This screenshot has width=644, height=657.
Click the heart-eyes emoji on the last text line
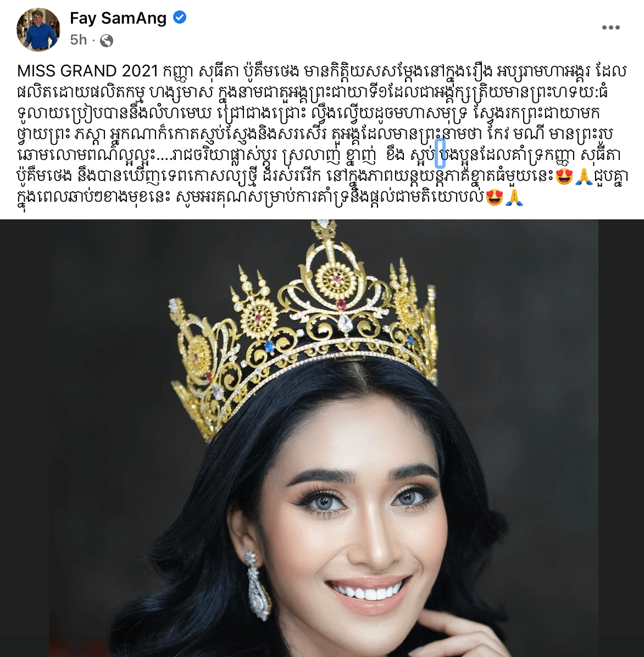[494, 197]
